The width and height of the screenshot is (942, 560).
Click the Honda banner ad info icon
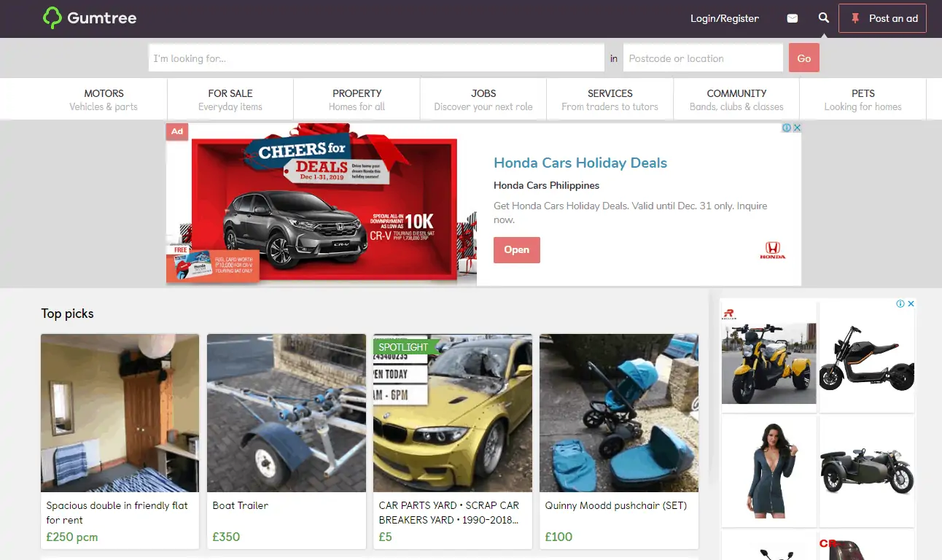[787, 128]
